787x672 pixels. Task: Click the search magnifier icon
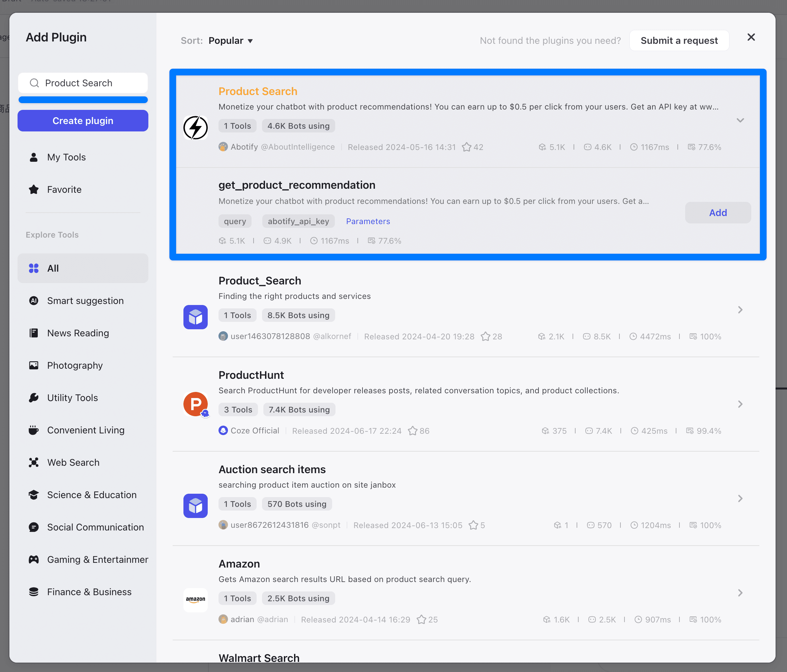pos(35,83)
